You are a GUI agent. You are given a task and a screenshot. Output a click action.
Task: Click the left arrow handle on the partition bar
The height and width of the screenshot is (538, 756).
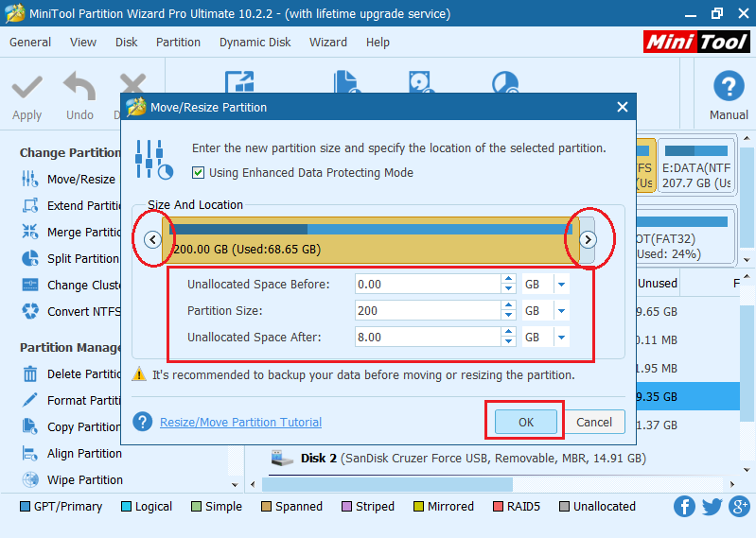[x=153, y=239]
